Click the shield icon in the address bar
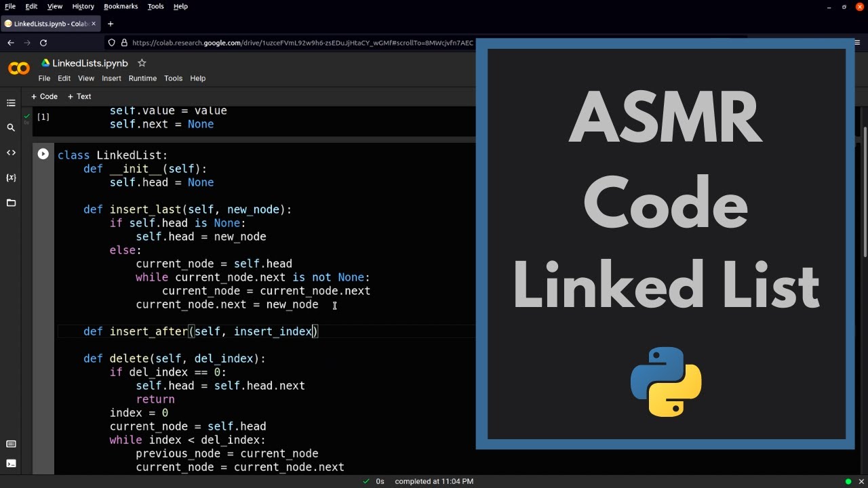Image resolution: width=868 pixels, height=488 pixels. [x=112, y=43]
